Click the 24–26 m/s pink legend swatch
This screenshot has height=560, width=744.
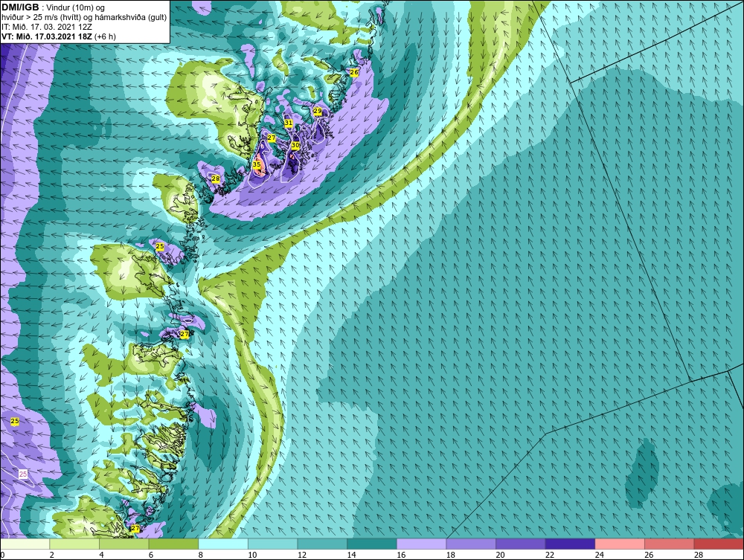coord(620,544)
